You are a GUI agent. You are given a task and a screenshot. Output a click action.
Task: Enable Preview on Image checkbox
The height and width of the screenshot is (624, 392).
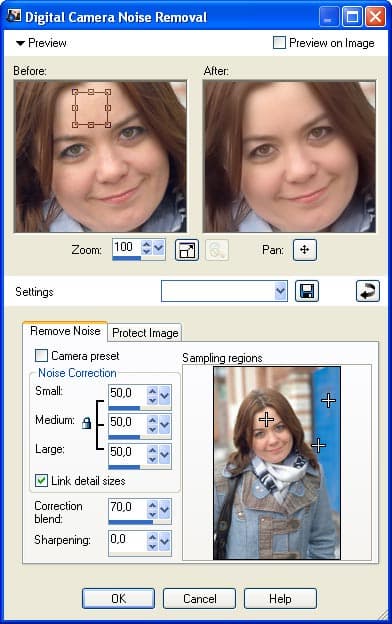click(x=279, y=43)
